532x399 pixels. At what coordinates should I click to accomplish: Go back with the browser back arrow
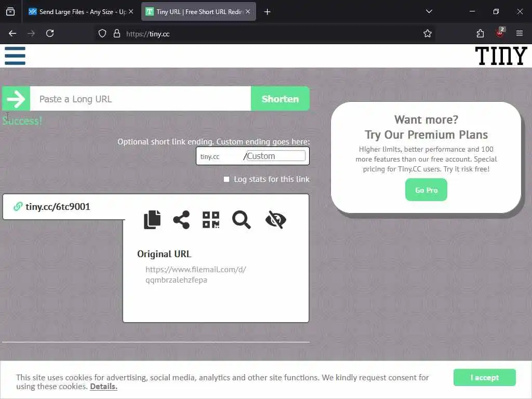click(12, 34)
